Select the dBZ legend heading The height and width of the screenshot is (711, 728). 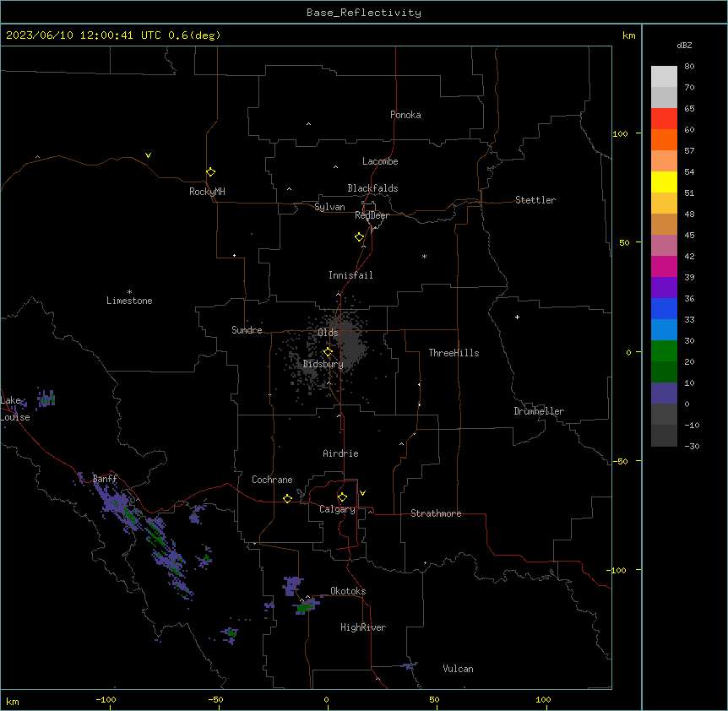[684, 45]
